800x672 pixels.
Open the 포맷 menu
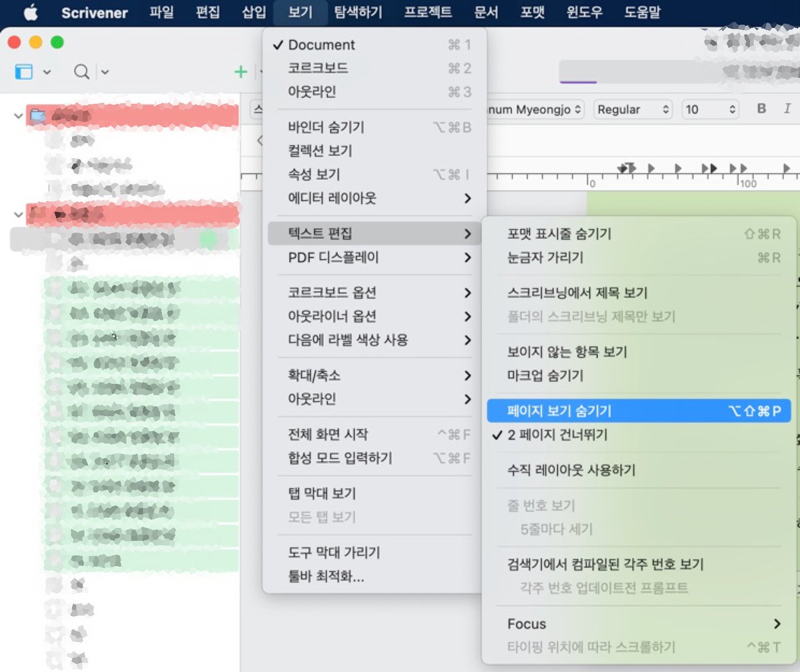pos(532,13)
